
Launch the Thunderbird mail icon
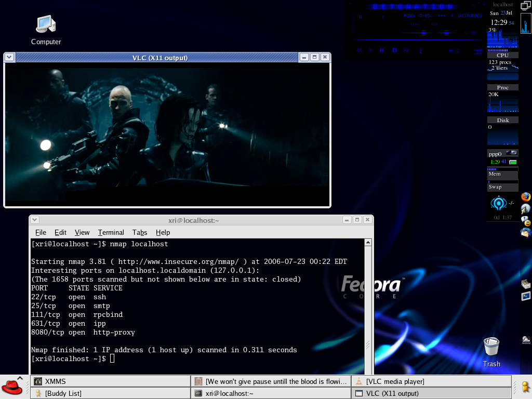[526, 233]
